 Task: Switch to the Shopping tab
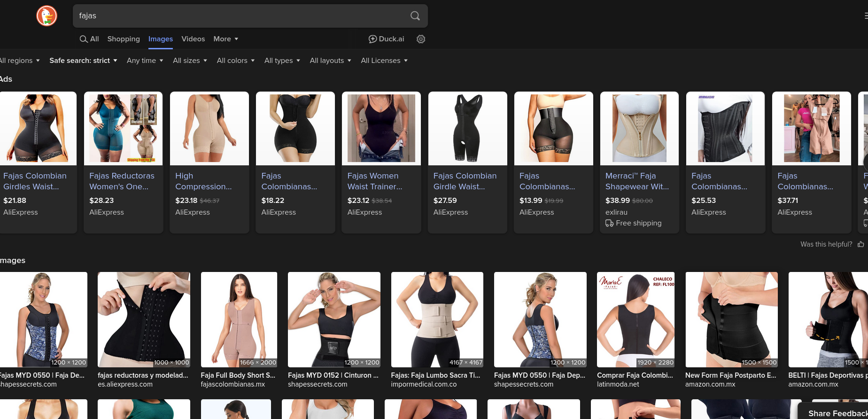click(124, 39)
